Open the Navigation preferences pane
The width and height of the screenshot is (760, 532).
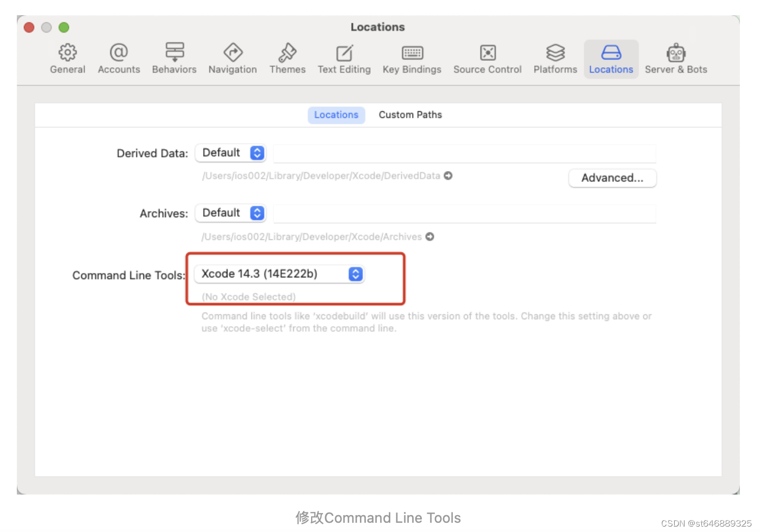(233, 59)
